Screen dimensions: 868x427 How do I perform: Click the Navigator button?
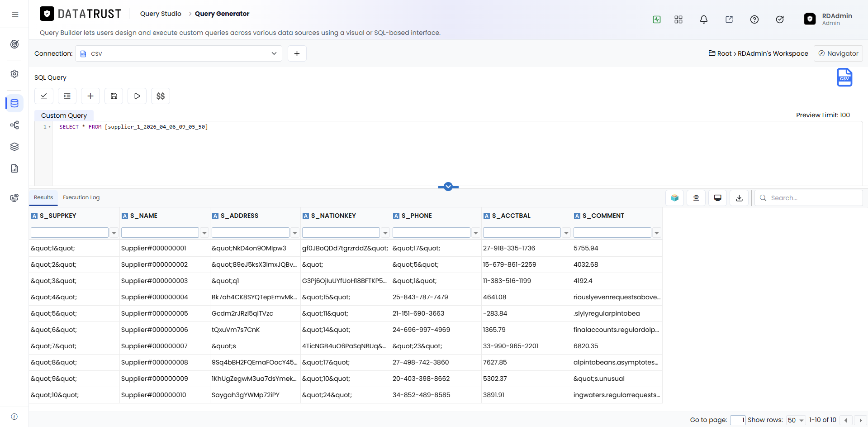(838, 53)
